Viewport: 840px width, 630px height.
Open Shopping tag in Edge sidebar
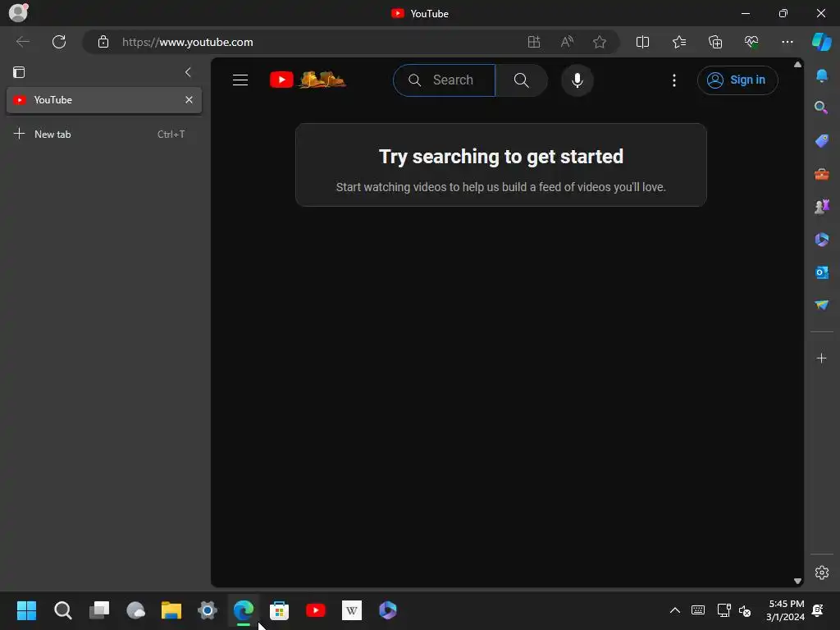pos(822,141)
